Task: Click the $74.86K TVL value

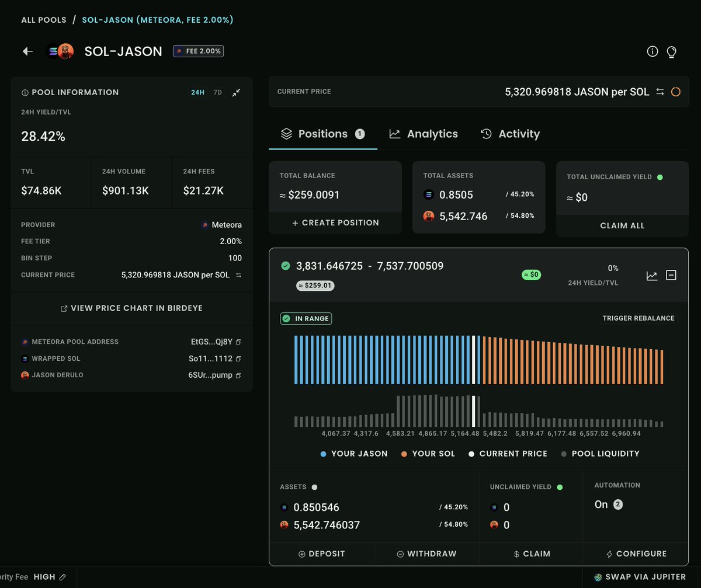Action: pos(41,191)
